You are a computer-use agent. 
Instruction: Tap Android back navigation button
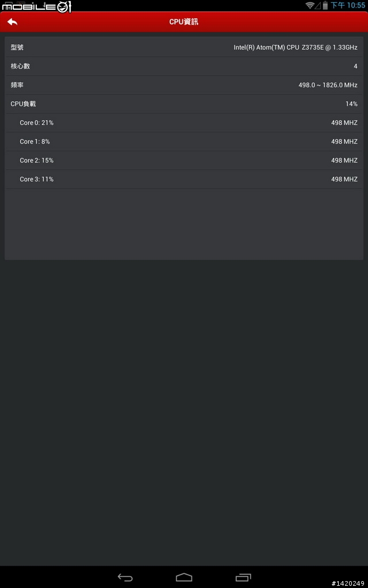125,577
